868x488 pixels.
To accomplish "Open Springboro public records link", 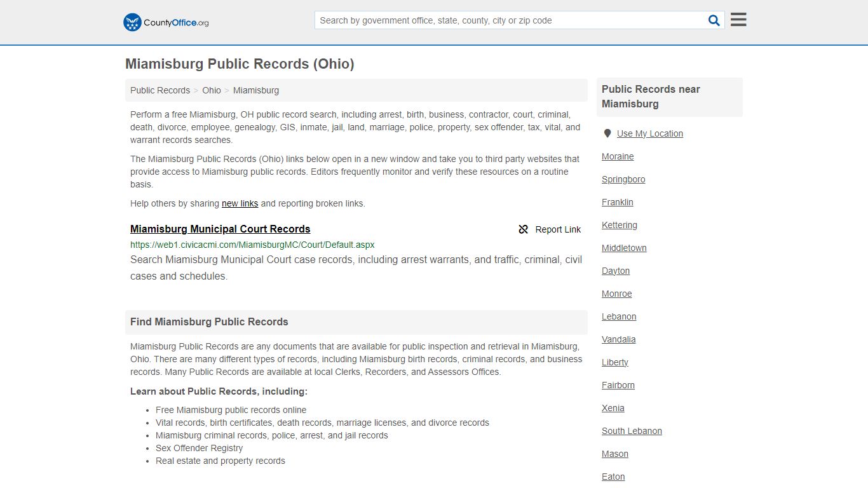I will (623, 179).
